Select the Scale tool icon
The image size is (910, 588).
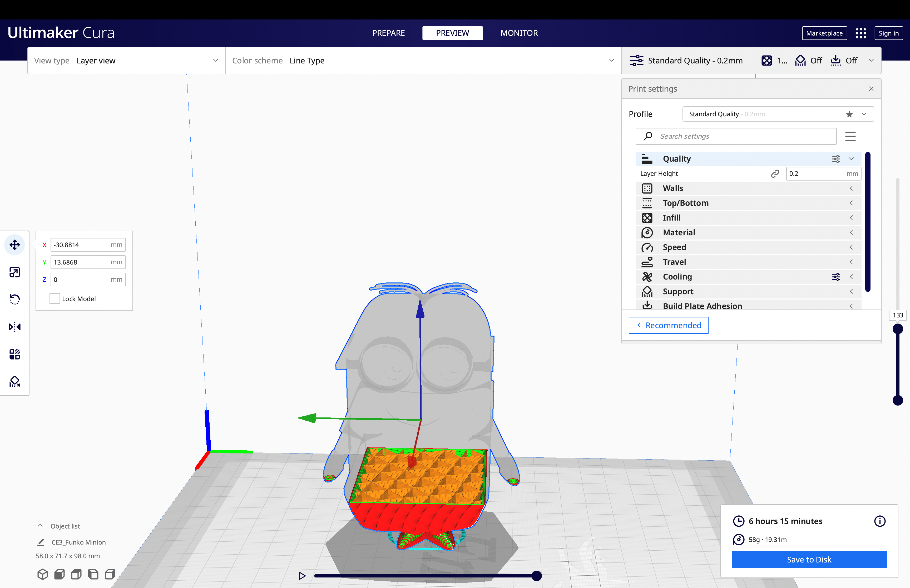[x=14, y=272]
